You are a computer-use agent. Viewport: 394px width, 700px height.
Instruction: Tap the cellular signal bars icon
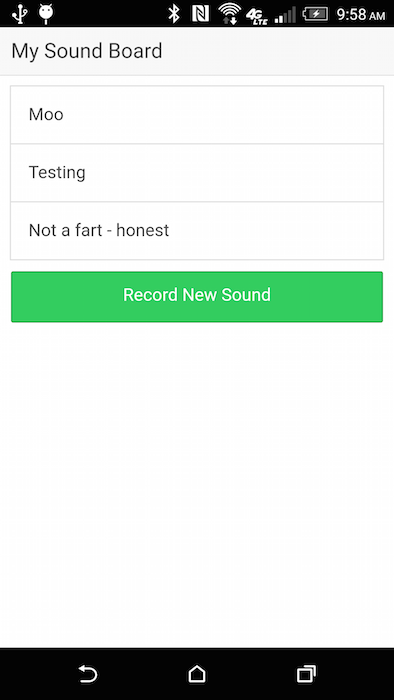[x=285, y=15]
